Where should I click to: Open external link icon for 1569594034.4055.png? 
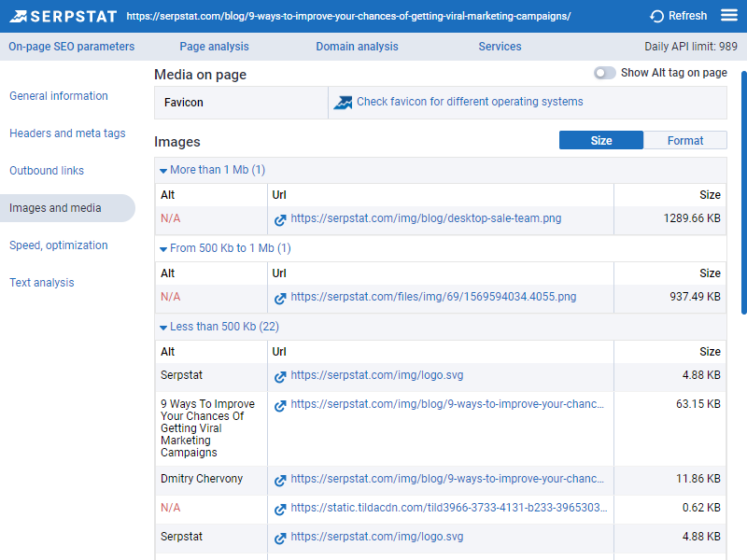click(x=280, y=298)
